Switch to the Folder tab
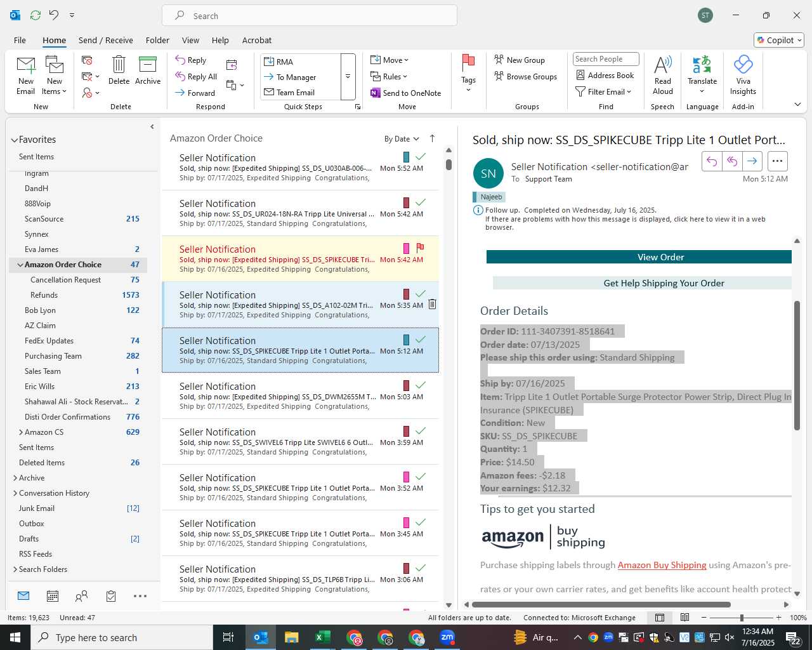Screen dimensions: 812x650 click(x=157, y=40)
